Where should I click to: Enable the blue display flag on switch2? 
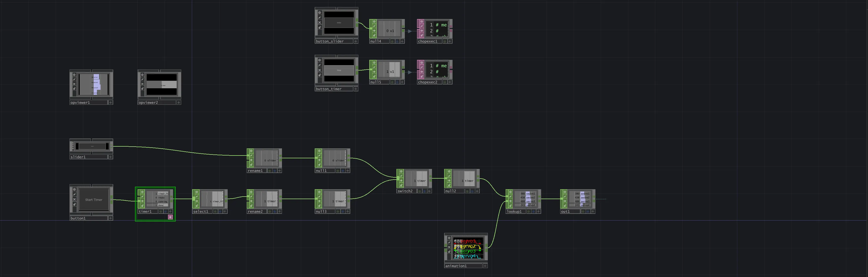pyautogui.click(x=425, y=191)
